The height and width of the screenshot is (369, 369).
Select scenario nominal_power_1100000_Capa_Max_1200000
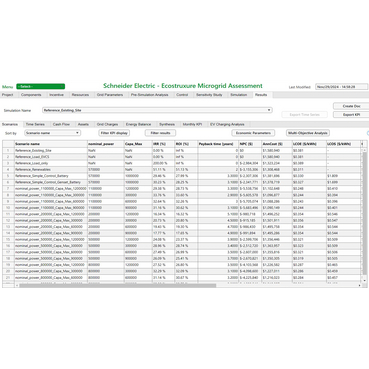point(51,188)
